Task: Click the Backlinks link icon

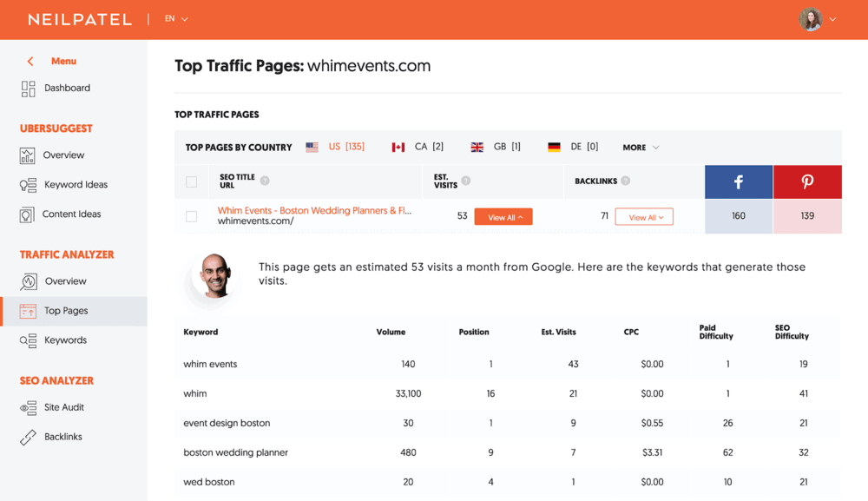Action: pyautogui.click(x=28, y=438)
